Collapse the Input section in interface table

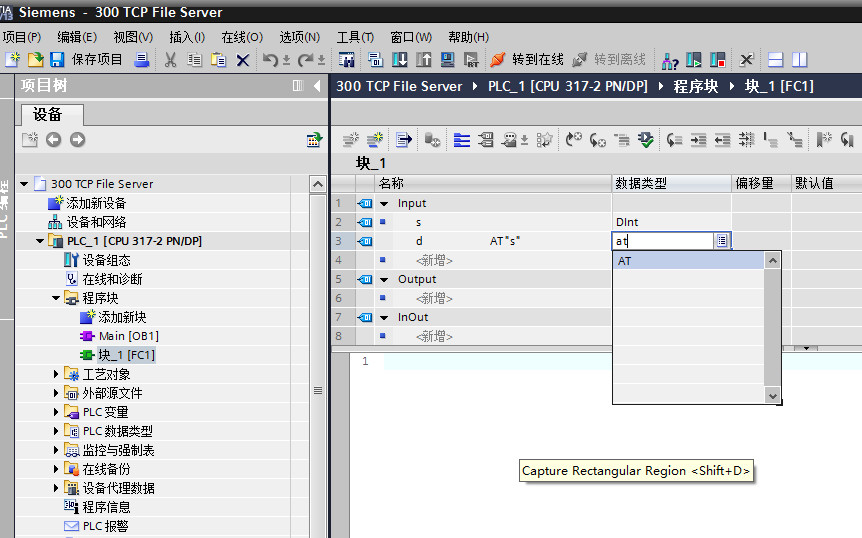[x=384, y=203]
